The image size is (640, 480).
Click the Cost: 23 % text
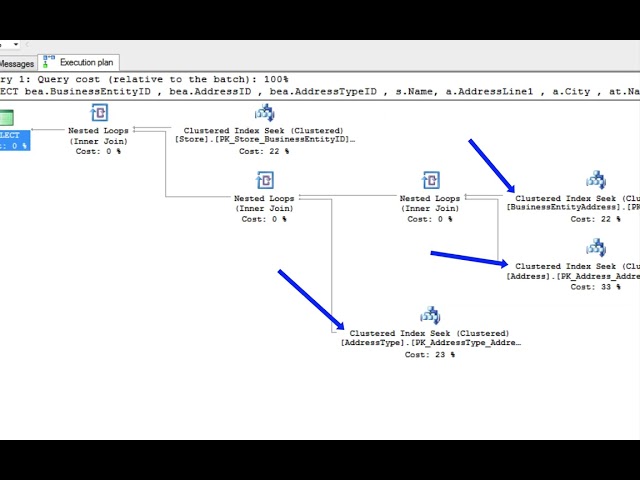point(429,355)
